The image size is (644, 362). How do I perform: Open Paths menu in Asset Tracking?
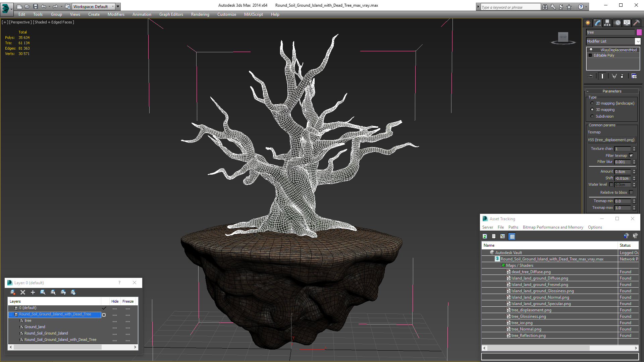click(x=513, y=227)
